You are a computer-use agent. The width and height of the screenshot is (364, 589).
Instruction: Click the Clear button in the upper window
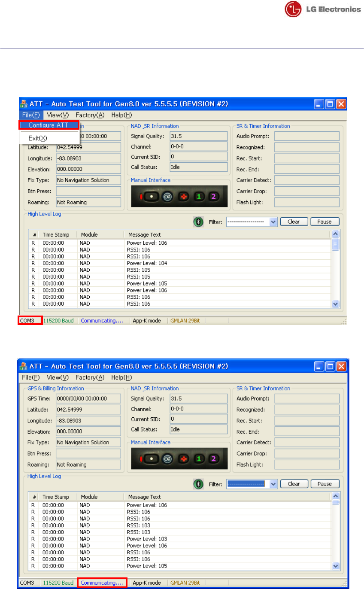click(294, 222)
